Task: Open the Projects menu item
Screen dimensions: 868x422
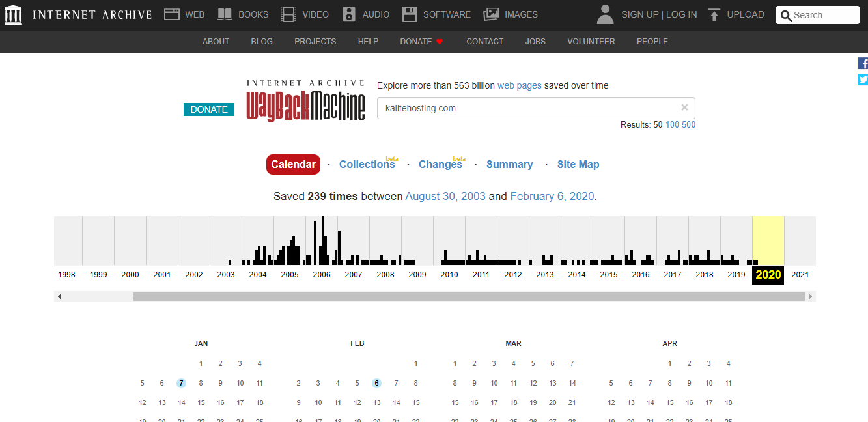Action: point(315,41)
